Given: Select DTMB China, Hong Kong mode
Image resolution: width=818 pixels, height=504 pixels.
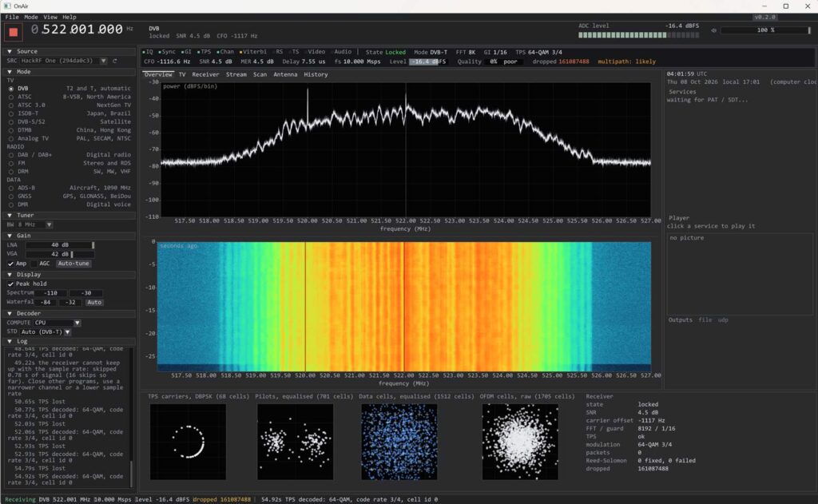Looking at the screenshot, I should pos(11,130).
